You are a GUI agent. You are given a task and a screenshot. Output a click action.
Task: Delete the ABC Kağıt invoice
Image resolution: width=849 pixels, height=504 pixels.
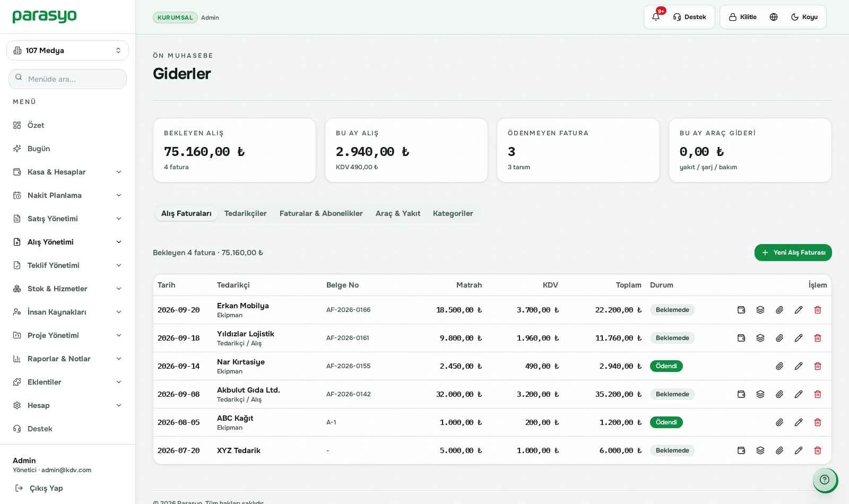pos(818,422)
